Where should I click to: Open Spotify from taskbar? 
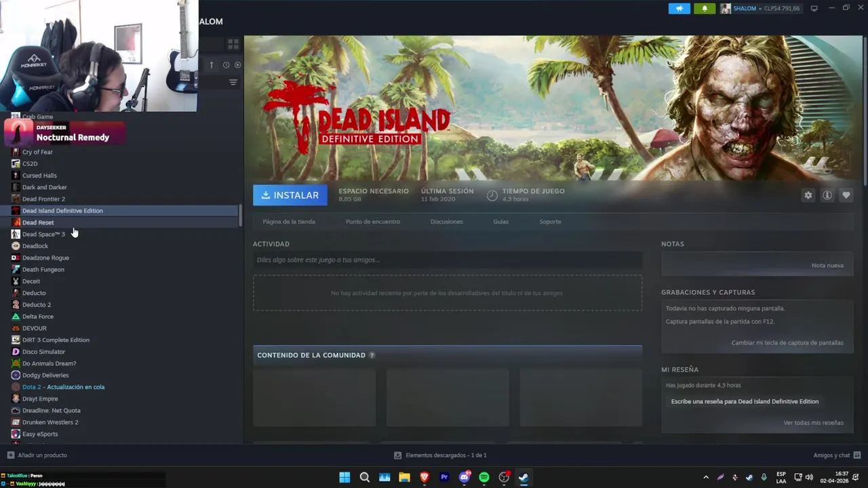tap(484, 477)
